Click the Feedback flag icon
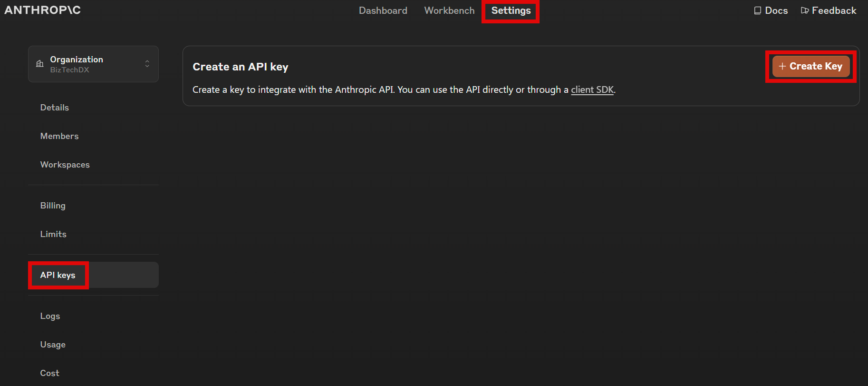The width and height of the screenshot is (868, 386). 805,10
